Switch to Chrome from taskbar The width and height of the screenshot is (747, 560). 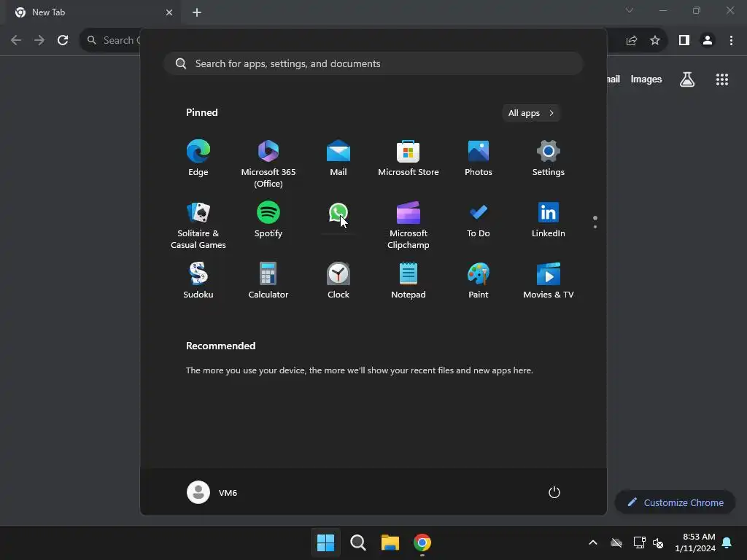(x=422, y=542)
